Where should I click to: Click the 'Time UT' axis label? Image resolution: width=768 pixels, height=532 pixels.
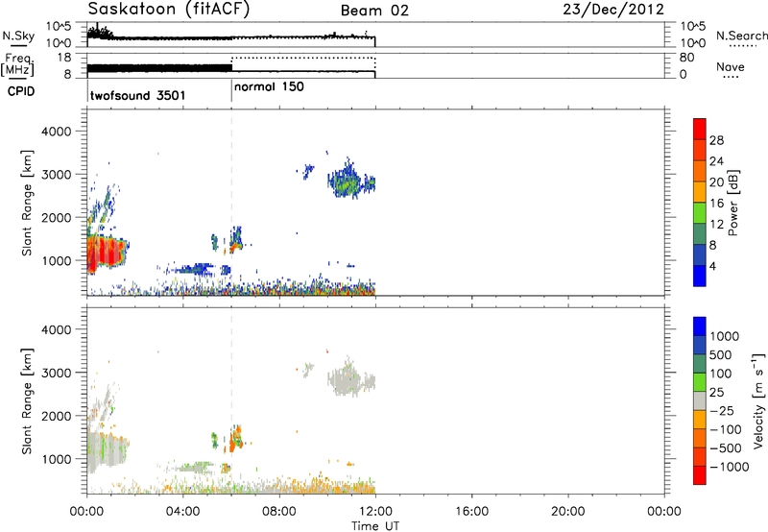pos(375,526)
